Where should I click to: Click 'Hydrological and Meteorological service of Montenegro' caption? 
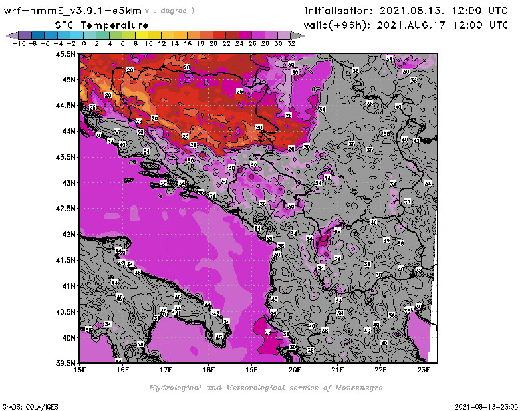265,388
